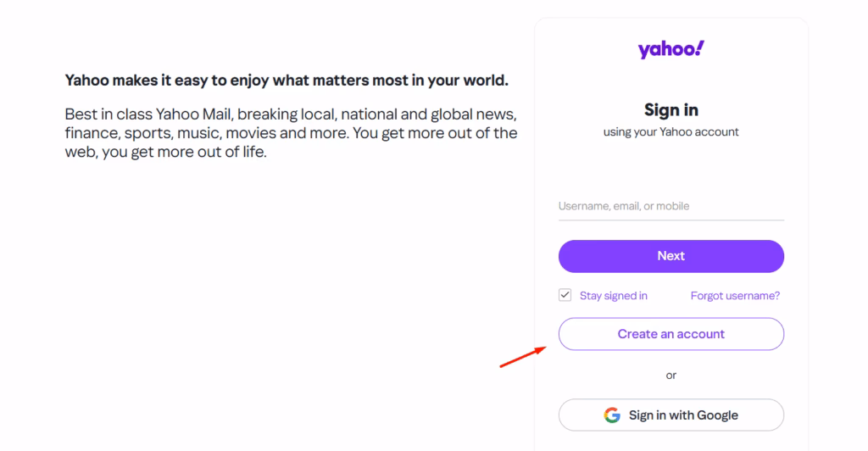Click the word 'finance' in the description

(x=91, y=134)
